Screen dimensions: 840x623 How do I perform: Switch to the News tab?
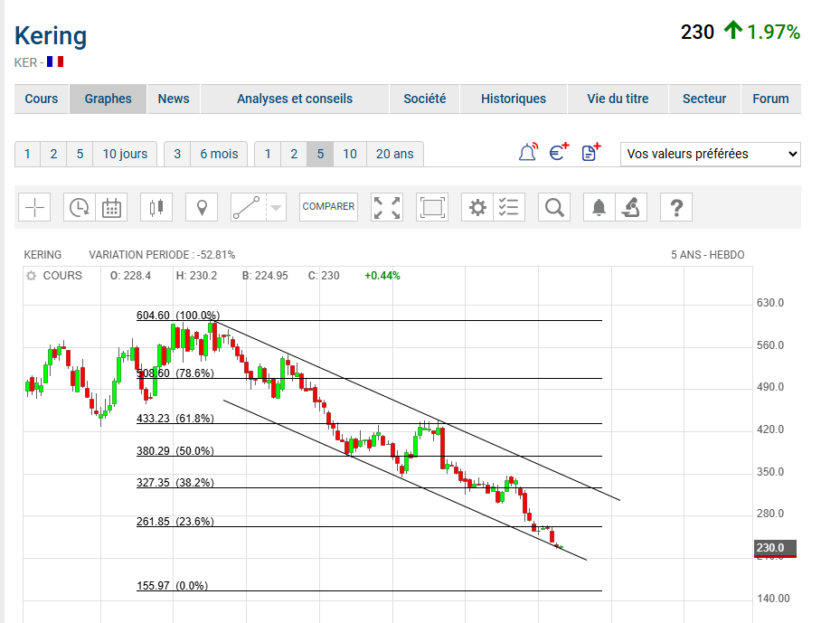coord(174,99)
